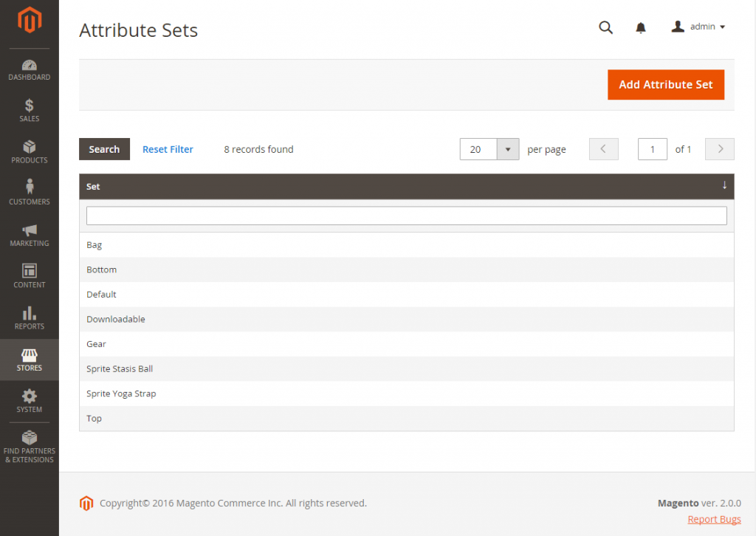
Task: Open the per page count dropdown
Action: 508,149
